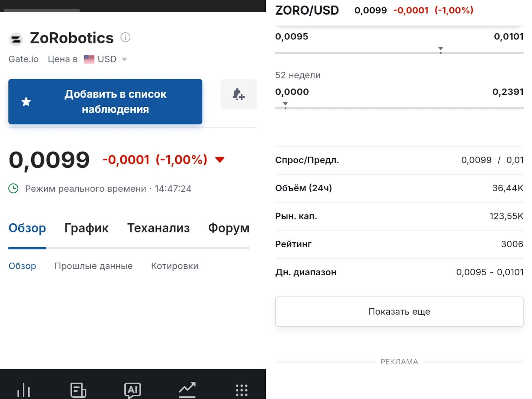The width and height of the screenshot is (532, 399).
Task: Open markets bar chart icon in bottom bar
Action: click(24, 390)
